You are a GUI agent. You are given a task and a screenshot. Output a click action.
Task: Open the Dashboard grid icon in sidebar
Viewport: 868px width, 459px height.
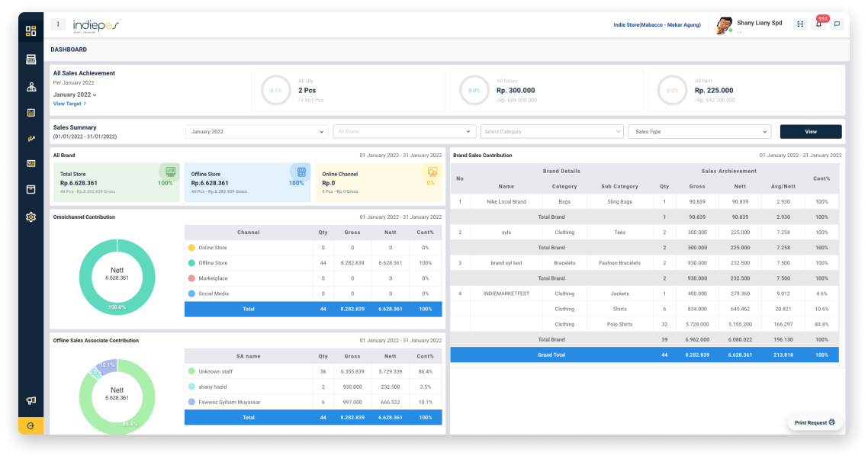(31, 31)
